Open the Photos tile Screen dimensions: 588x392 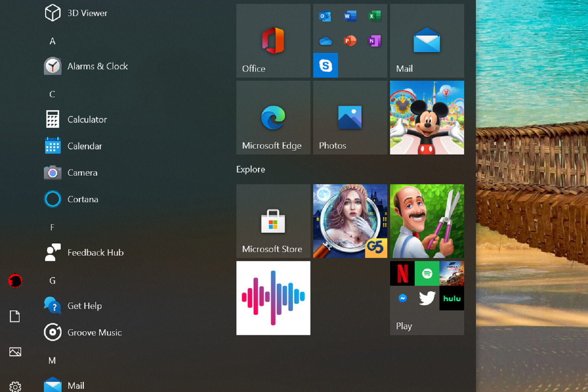click(x=350, y=118)
